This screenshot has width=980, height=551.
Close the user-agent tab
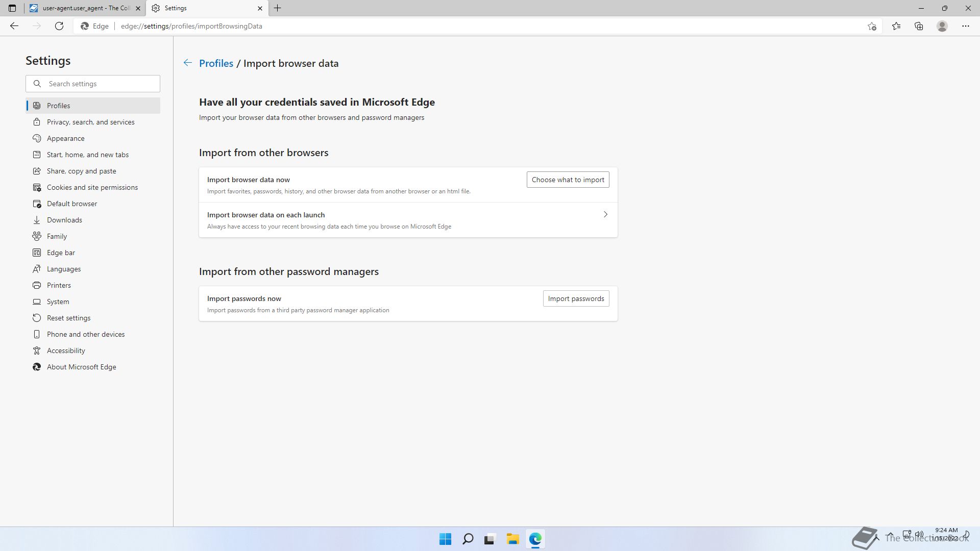(138, 8)
